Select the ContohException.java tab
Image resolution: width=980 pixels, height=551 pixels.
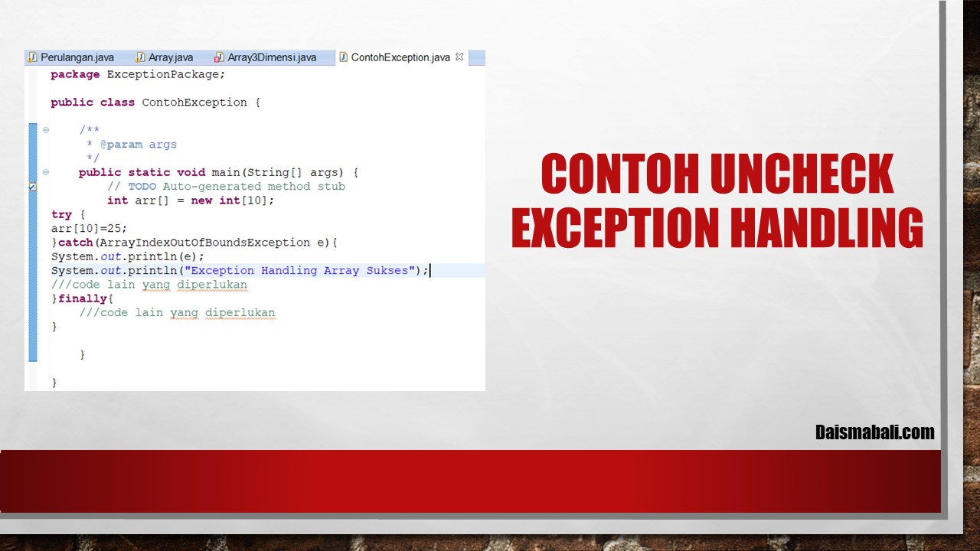[x=400, y=57]
